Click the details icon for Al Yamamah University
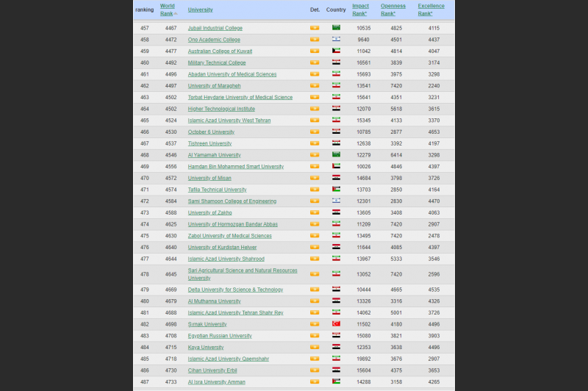 point(315,155)
